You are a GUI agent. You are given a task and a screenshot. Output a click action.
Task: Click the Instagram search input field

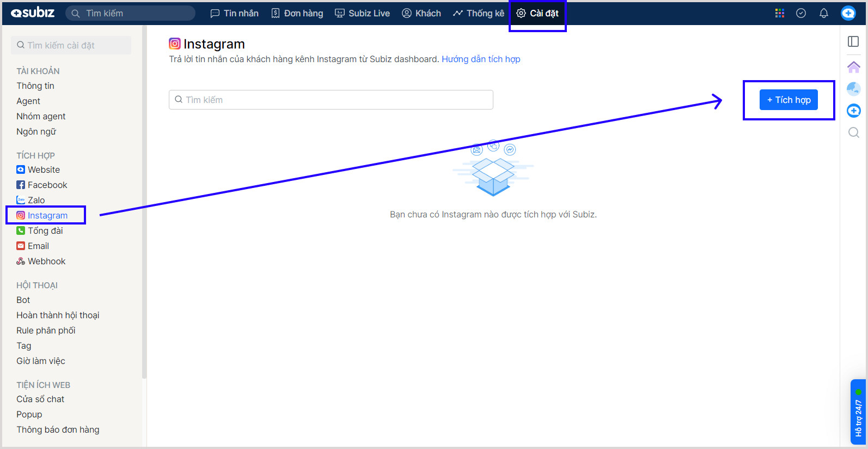click(331, 100)
